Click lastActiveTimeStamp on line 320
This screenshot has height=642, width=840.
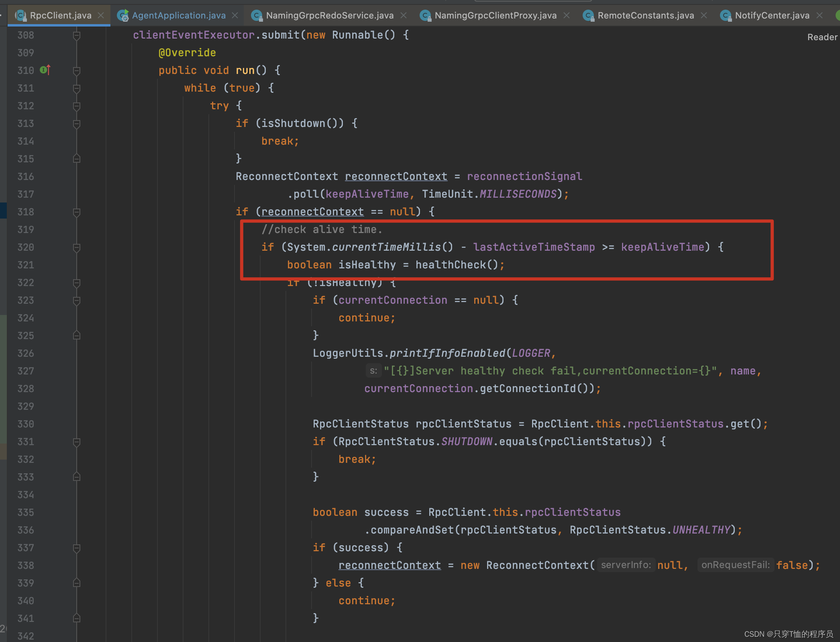coord(534,247)
